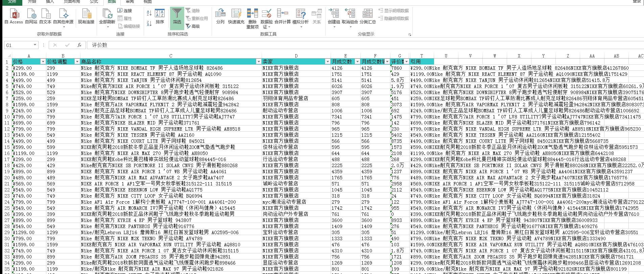Click 全部刷新 (Refresh All) icon
The width and height of the screenshot is (644, 274).
(107, 16)
